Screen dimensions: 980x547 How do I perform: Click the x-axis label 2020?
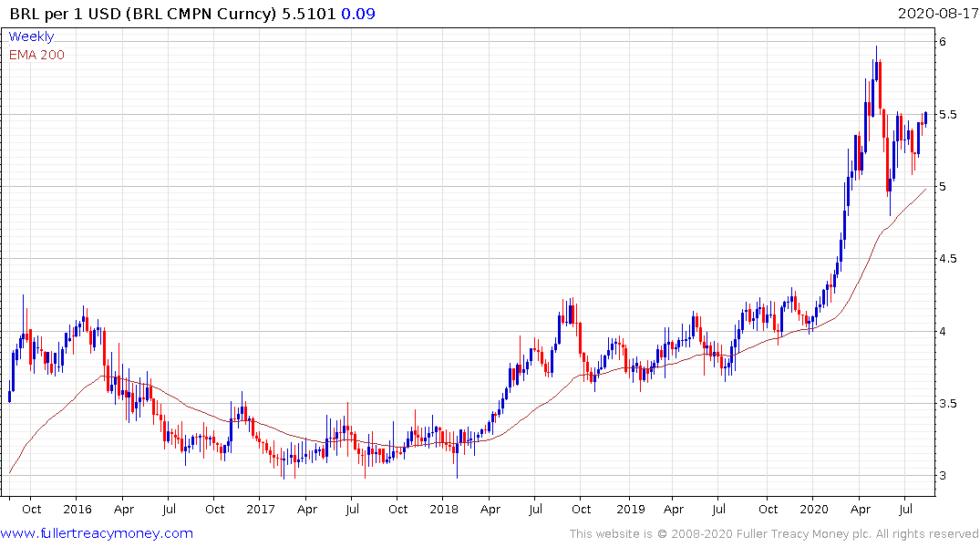coord(814,509)
